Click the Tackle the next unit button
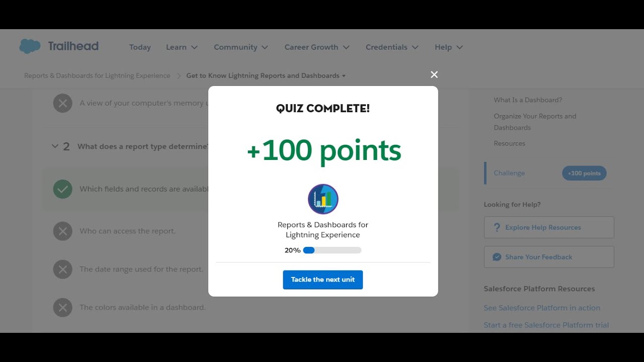This screenshot has height=362, width=644. (x=323, y=280)
